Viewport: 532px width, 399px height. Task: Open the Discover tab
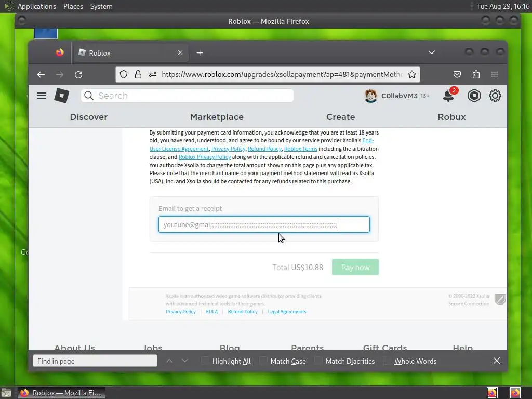point(88,117)
